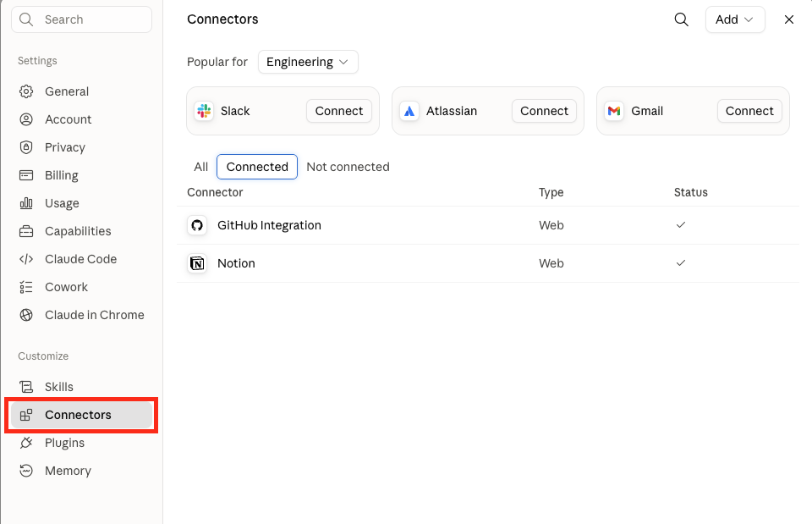The width and height of the screenshot is (812, 524).
Task: Click the GitHub logo icon
Action: pos(197,225)
